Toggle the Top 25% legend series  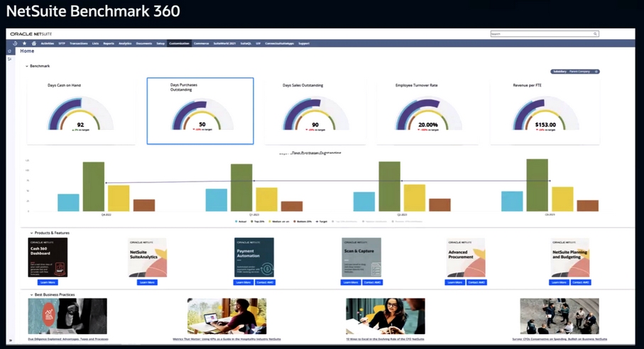(x=258, y=221)
